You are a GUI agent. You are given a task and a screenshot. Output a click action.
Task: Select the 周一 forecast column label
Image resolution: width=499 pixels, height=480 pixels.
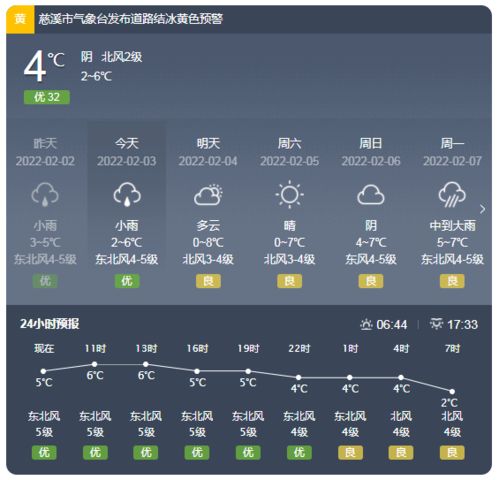tap(452, 144)
